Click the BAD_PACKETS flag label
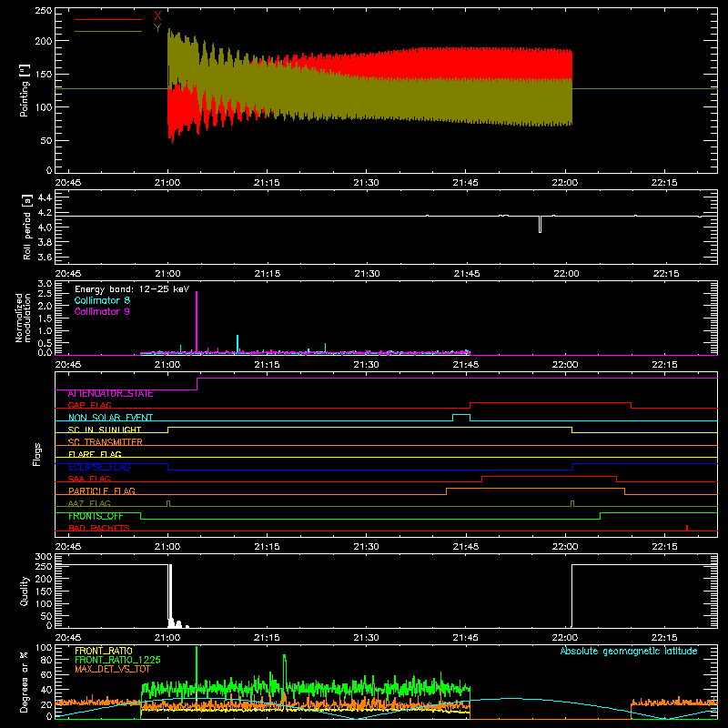Image resolution: width=728 pixels, height=728 pixels. (x=99, y=528)
